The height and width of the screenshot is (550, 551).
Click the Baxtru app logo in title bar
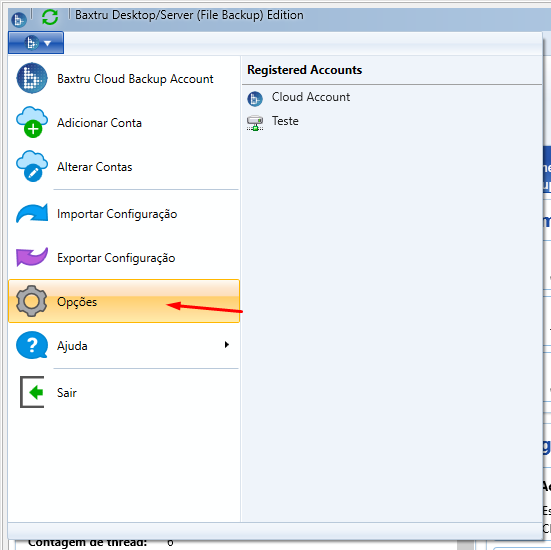click(x=19, y=19)
